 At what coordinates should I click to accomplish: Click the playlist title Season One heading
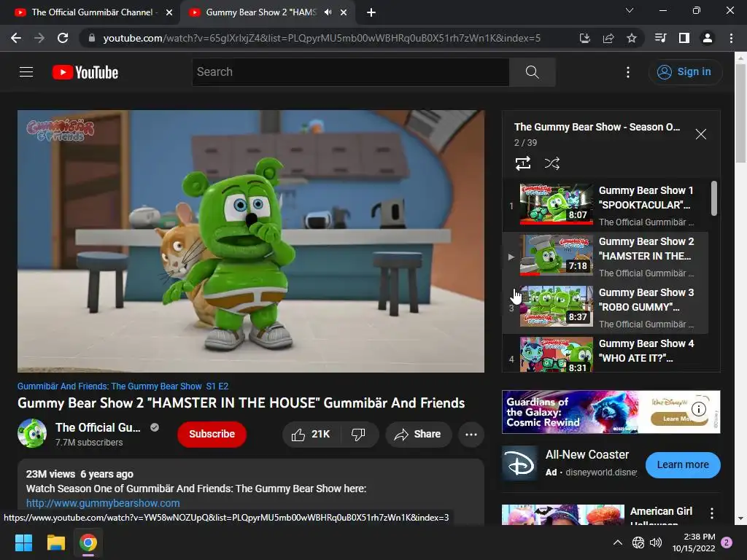[597, 127]
